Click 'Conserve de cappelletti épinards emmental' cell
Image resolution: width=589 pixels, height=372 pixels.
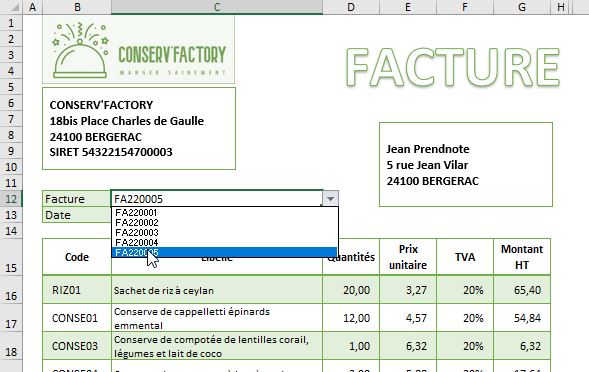(217, 318)
